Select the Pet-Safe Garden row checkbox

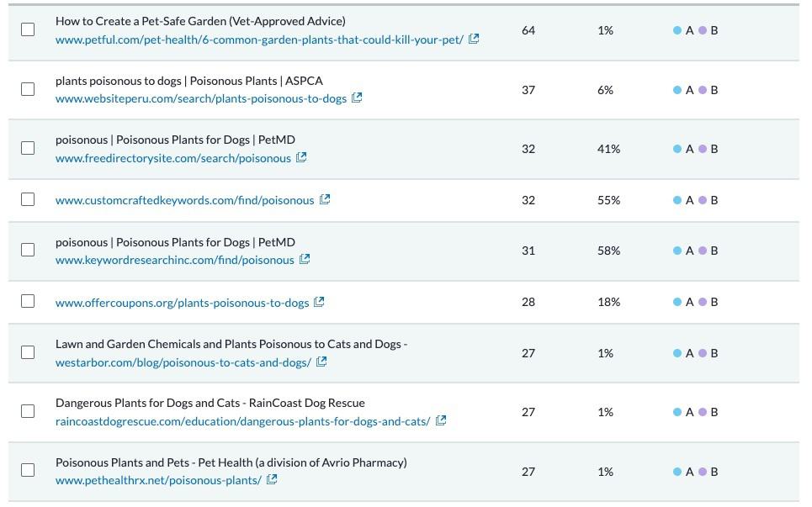pos(28,29)
